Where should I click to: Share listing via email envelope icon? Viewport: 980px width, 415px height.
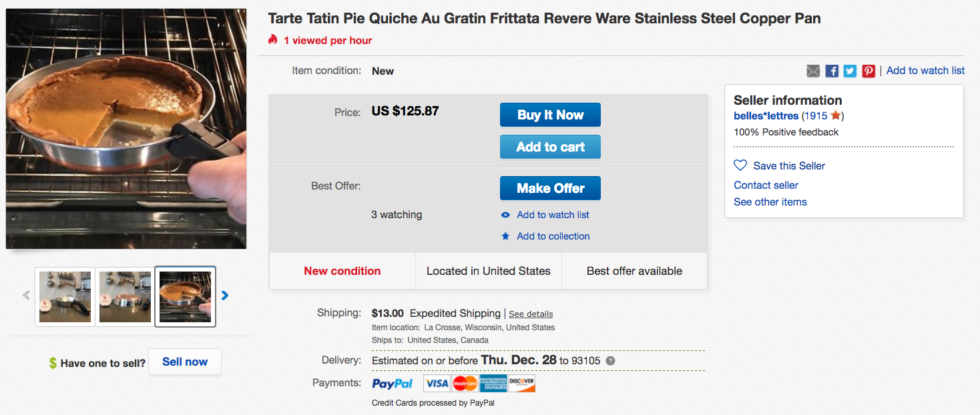[x=813, y=71]
